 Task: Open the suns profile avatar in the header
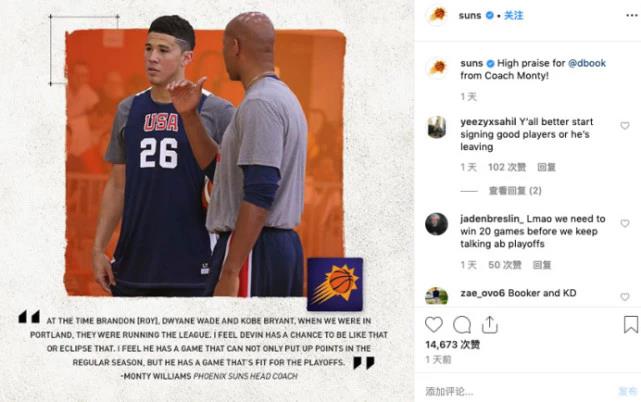tap(437, 16)
